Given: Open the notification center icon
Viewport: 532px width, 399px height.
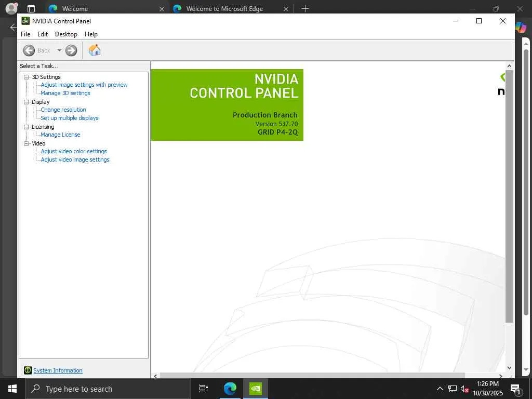Looking at the screenshot, I should tap(515, 389).
